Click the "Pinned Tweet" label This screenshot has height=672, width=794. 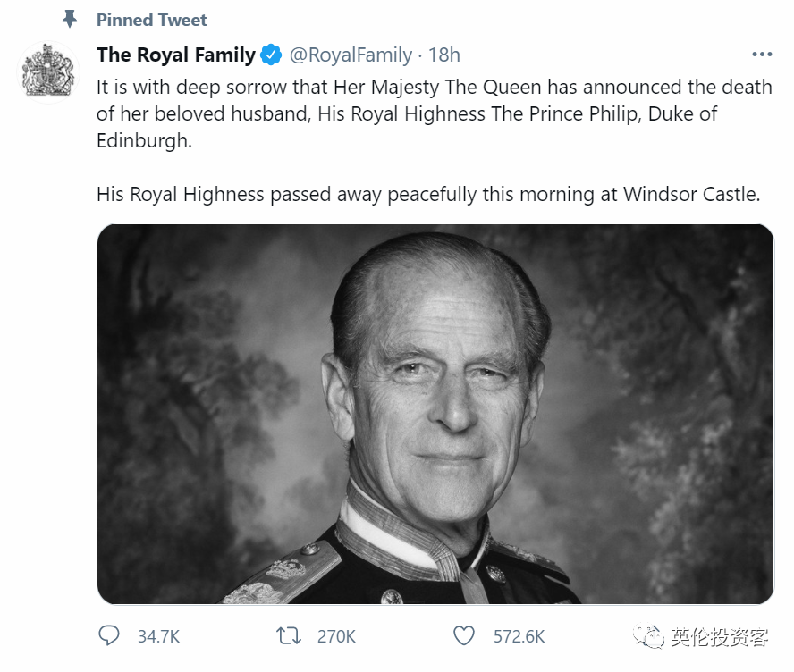(151, 20)
